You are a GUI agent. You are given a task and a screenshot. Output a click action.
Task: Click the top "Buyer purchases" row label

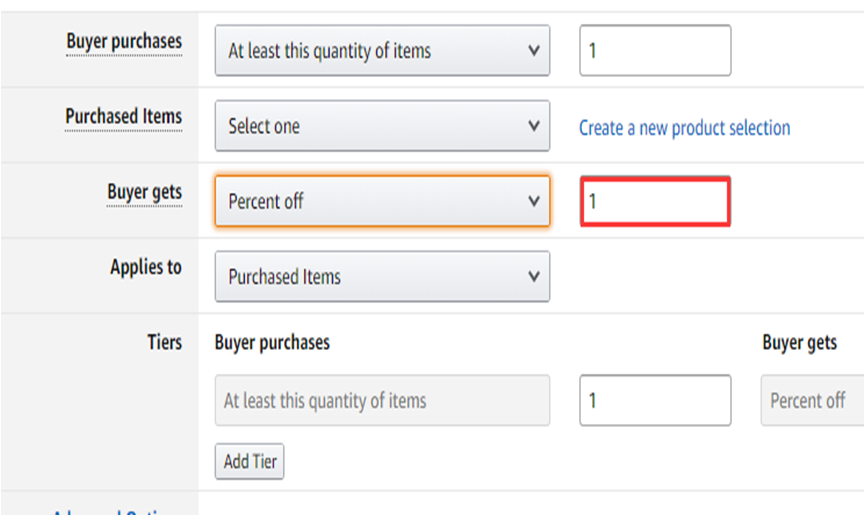[124, 42]
